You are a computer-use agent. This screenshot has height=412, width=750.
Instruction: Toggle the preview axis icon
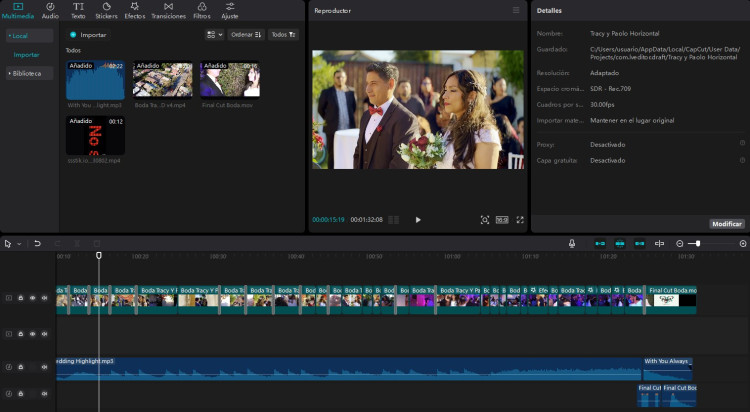pos(659,244)
